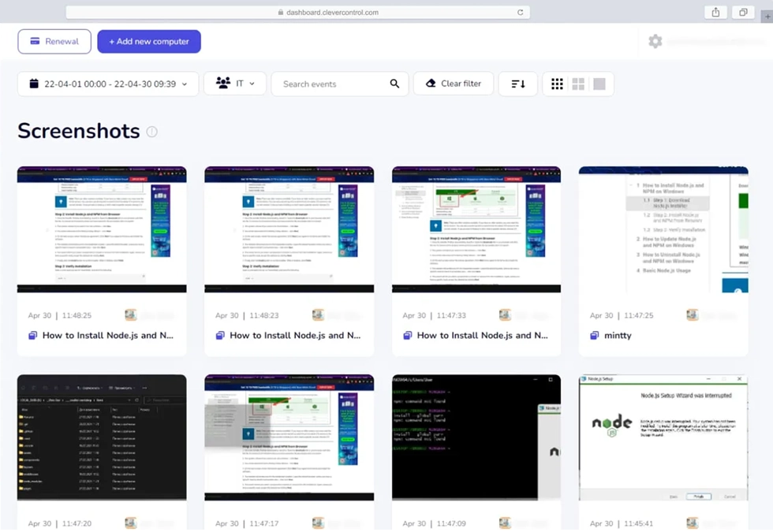Click user avatar on the 11:47:33 card
This screenshot has height=532, width=773.
click(x=505, y=314)
